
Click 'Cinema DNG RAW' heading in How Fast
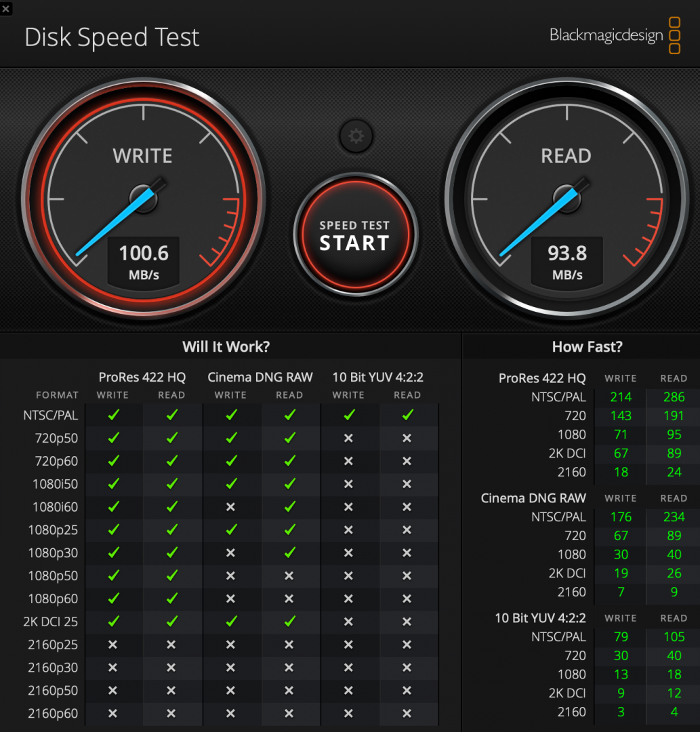533,498
